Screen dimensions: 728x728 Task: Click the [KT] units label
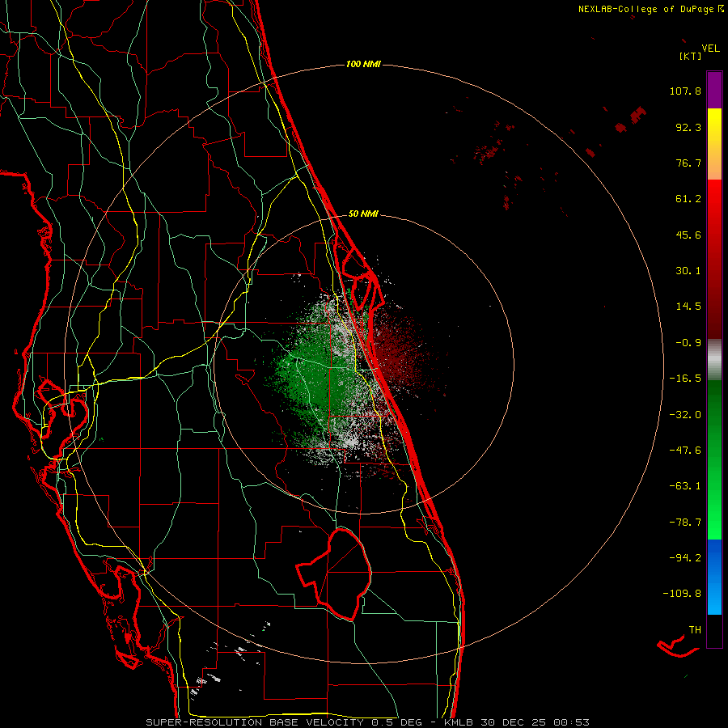(691, 56)
